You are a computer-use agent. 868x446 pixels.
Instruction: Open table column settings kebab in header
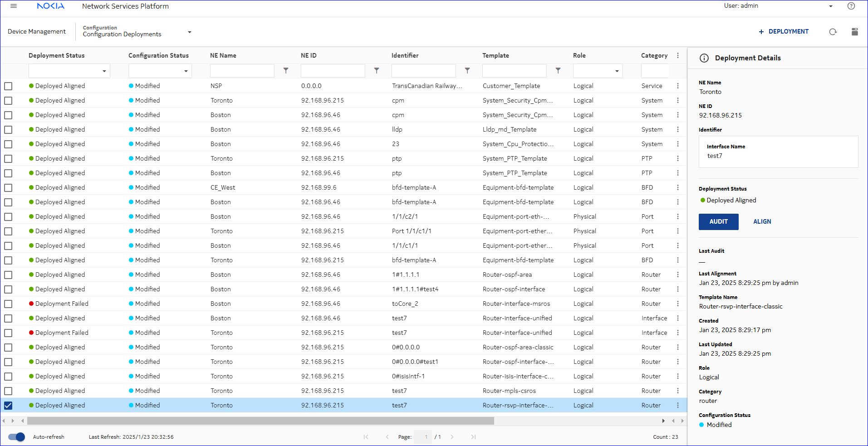pyautogui.click(x=678, y=55)
